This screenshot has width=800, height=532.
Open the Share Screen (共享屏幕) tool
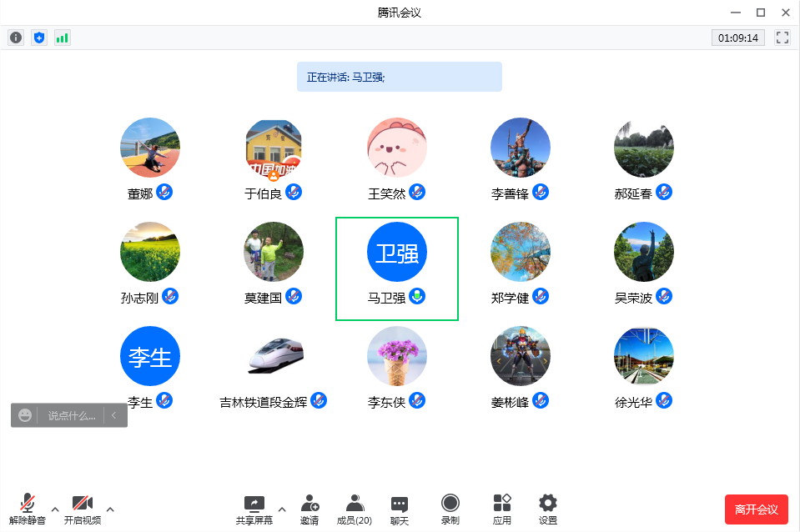(254, 509)
